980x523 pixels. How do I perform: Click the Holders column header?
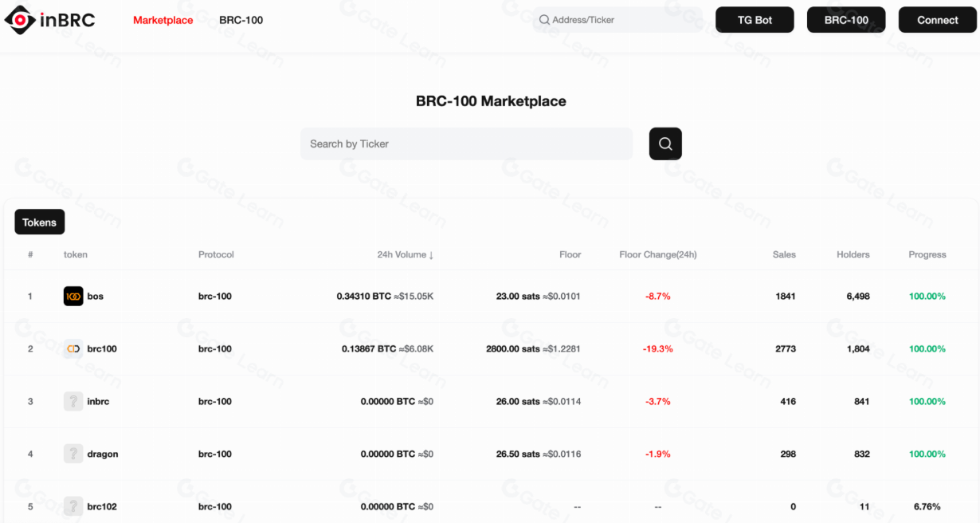[x=853, y=255]
